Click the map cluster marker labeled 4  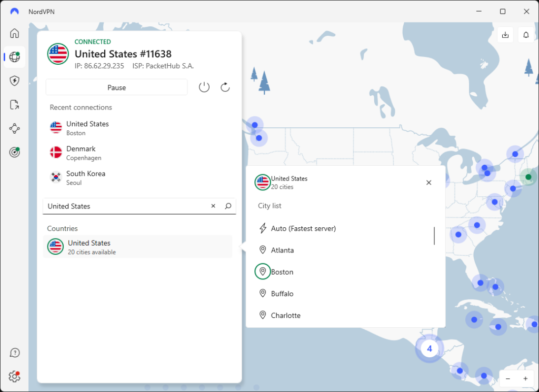pyautogui.click(x=430, y=349)
